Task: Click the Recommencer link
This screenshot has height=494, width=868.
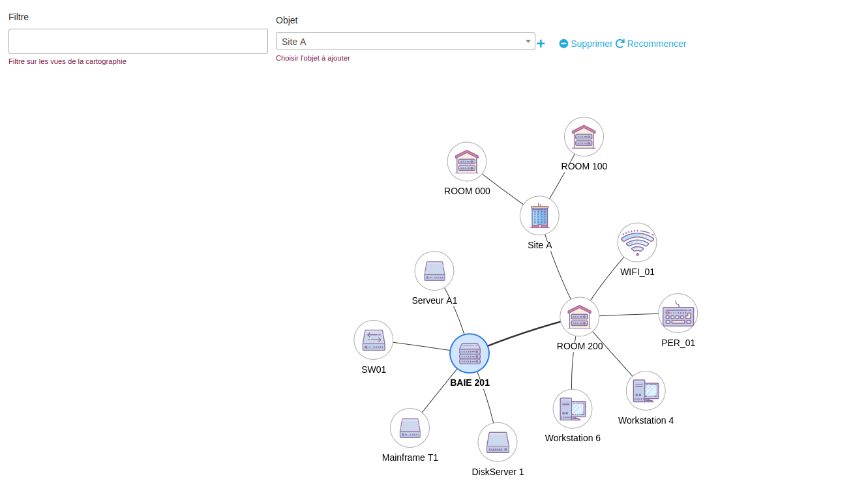Action: (651, 44)
